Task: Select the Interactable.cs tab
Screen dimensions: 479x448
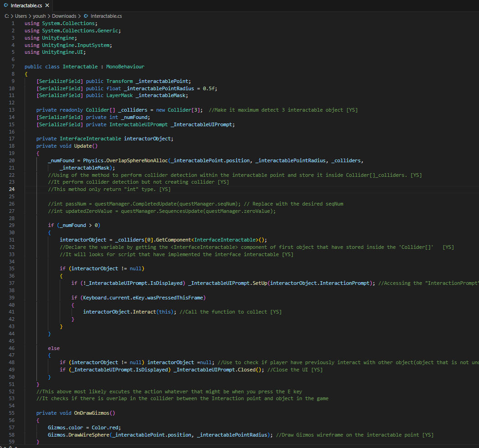Action: tap(26, 5)
